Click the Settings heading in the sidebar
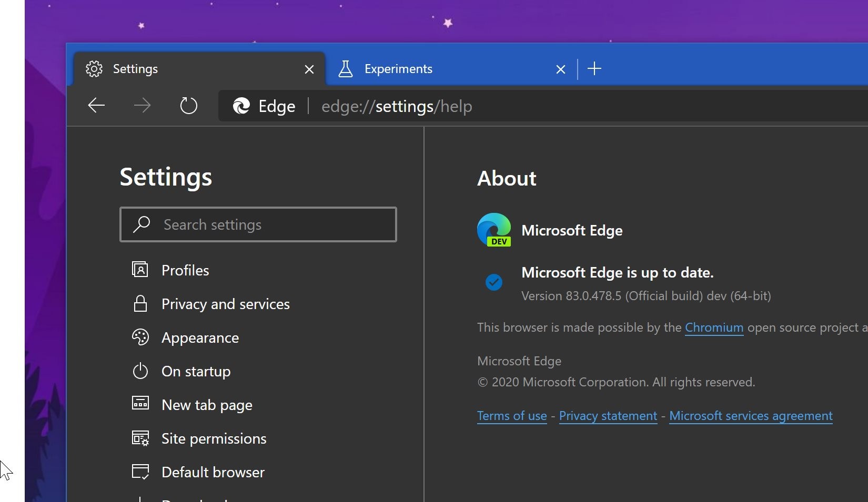The width and height of the screenshot is (868, 502). [x=166, y=177]
